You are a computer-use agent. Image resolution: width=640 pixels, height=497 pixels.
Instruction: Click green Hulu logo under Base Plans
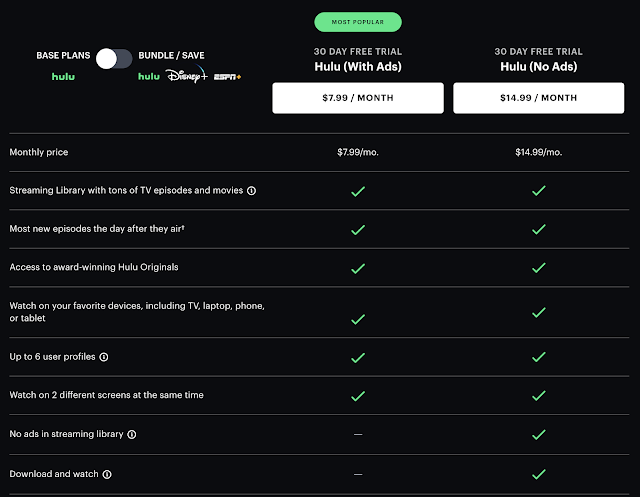pos(64,76)
